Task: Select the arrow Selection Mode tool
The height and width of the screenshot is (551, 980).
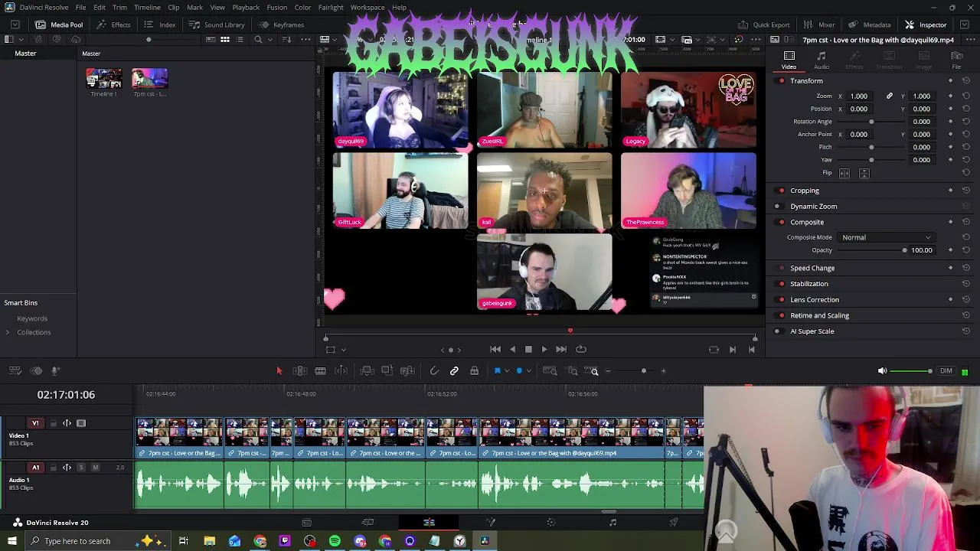Action: (279, 371)
